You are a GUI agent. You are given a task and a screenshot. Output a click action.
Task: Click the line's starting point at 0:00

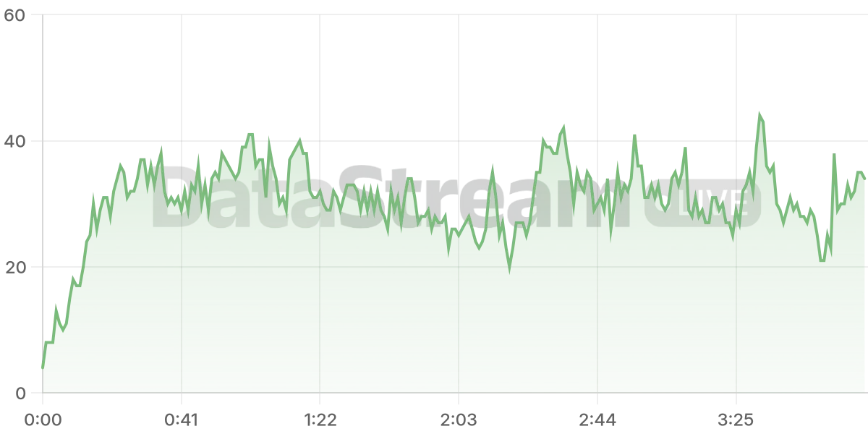pos(43,367)
